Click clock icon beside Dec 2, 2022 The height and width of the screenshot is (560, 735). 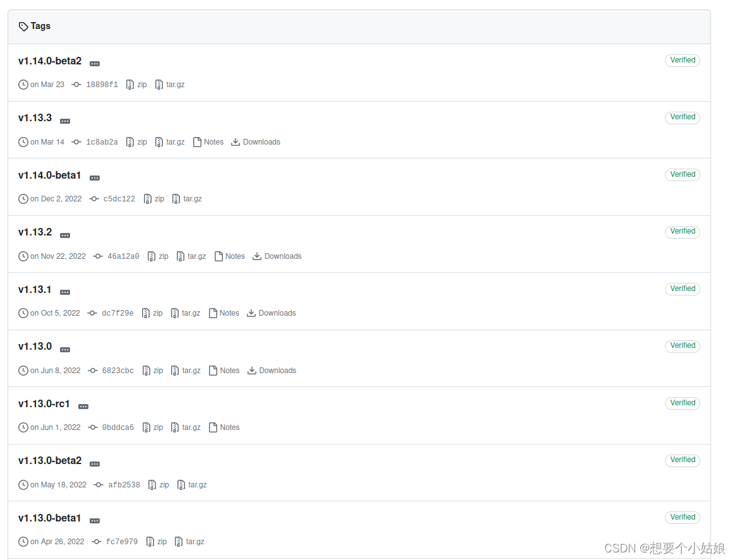[x=23, y=199]
